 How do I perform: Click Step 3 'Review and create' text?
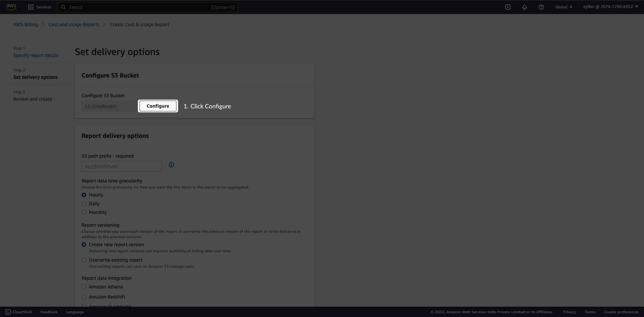click(x=33, y=99)
